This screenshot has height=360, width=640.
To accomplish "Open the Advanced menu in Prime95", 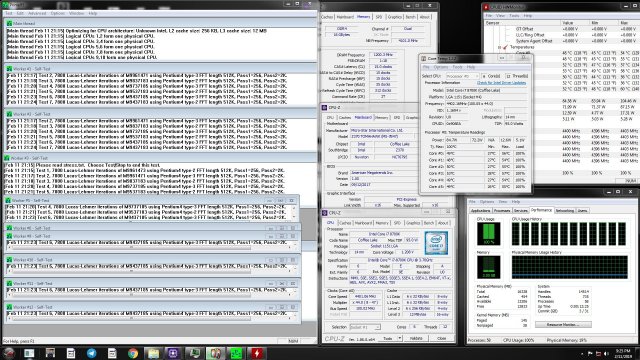I will click(x=37, y=13).
